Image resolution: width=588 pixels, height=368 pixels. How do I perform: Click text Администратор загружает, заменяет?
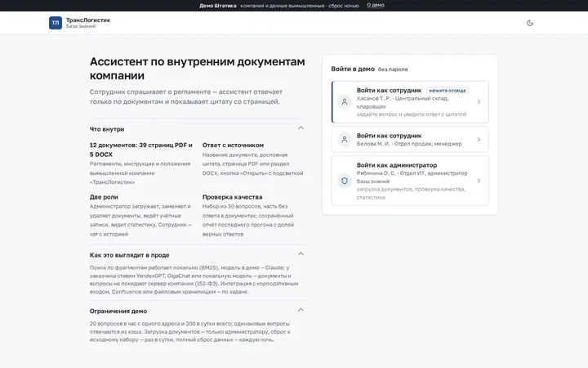pyautogui.click(x=140, y=220)
